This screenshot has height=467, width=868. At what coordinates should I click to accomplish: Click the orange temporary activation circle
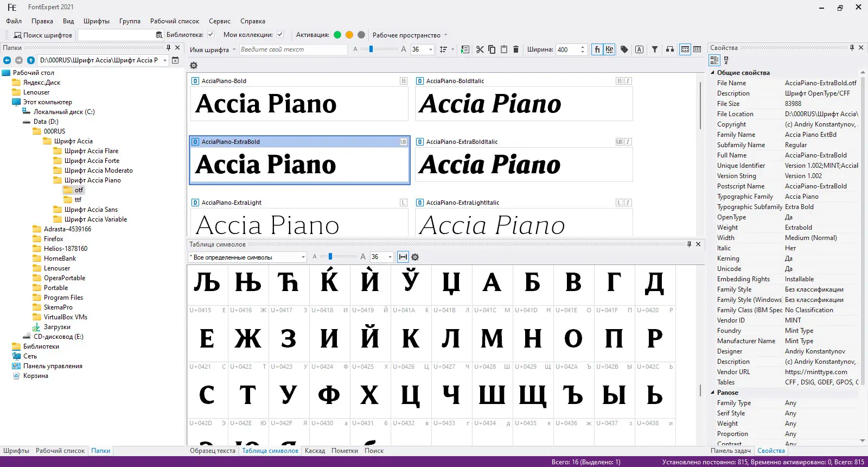pyautogui.click(x=349, y=35)
